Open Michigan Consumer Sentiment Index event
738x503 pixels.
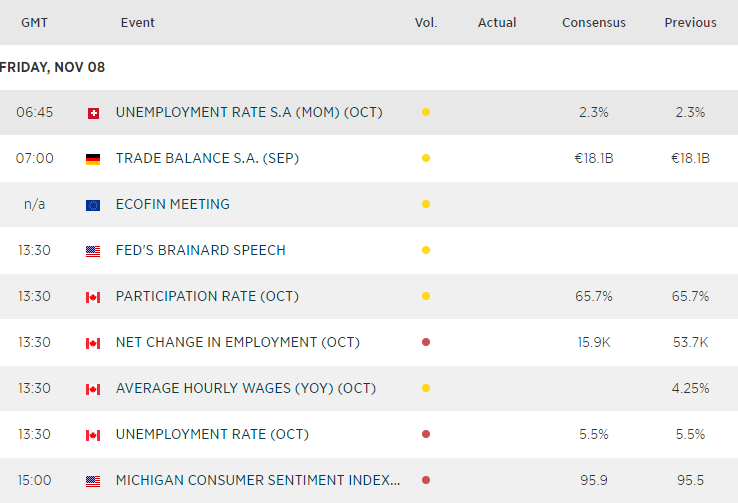pyautogui.click(x=257, y=480)
